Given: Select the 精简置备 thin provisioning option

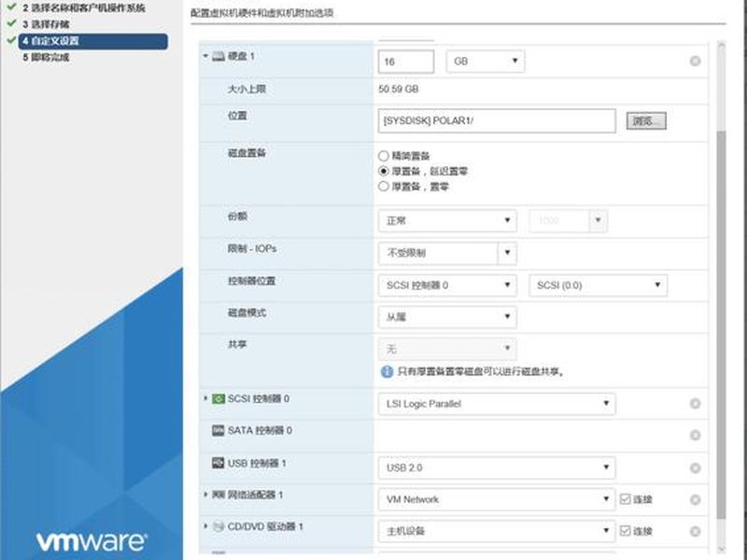Looking at the screenshot, I should pos(384,156).
